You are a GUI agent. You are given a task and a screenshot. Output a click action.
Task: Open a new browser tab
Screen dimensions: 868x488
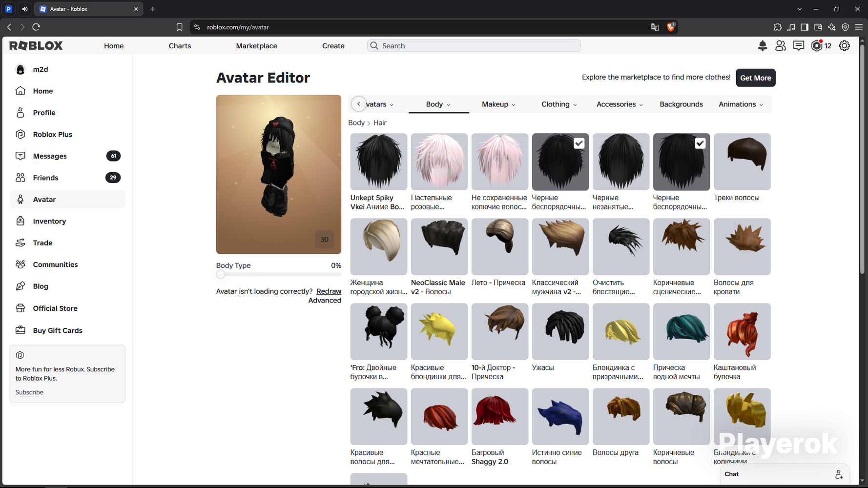click(153, 9)
